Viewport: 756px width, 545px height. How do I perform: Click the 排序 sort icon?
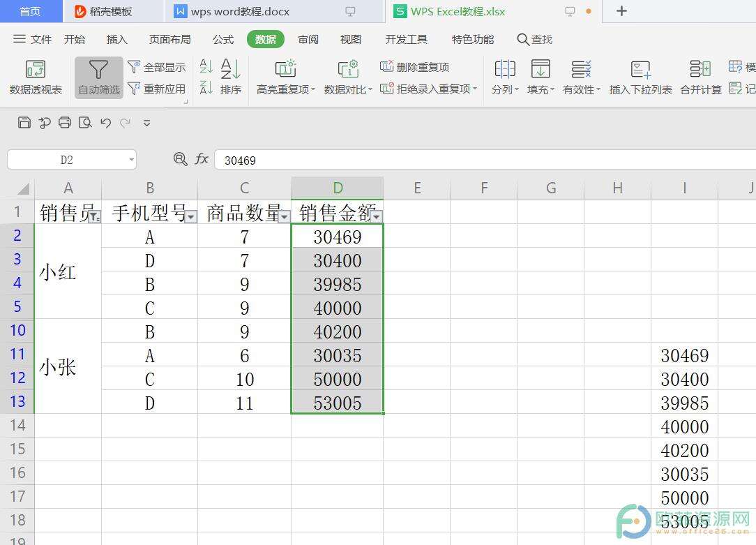click(x=231, y=77)
